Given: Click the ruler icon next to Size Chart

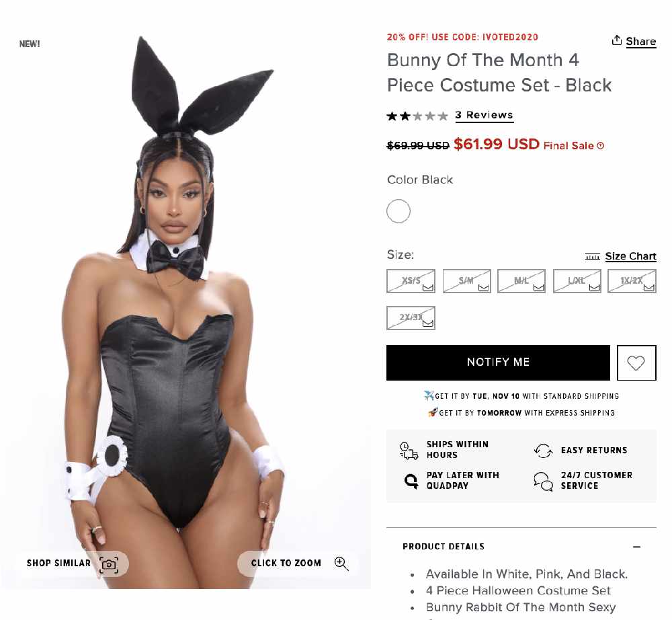Looking at the screenshot, I should click(592, 256).
